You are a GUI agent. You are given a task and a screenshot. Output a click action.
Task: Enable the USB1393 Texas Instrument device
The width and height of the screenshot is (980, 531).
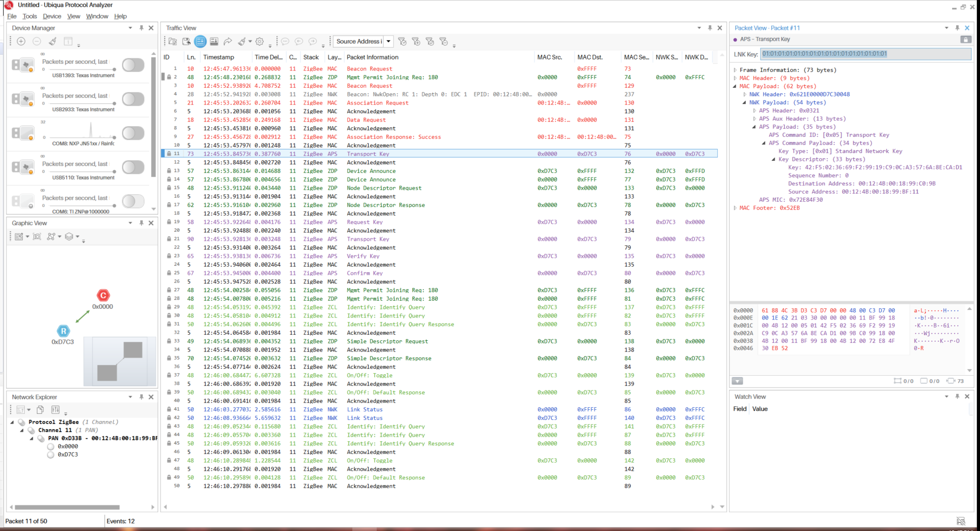coord(133,65)
